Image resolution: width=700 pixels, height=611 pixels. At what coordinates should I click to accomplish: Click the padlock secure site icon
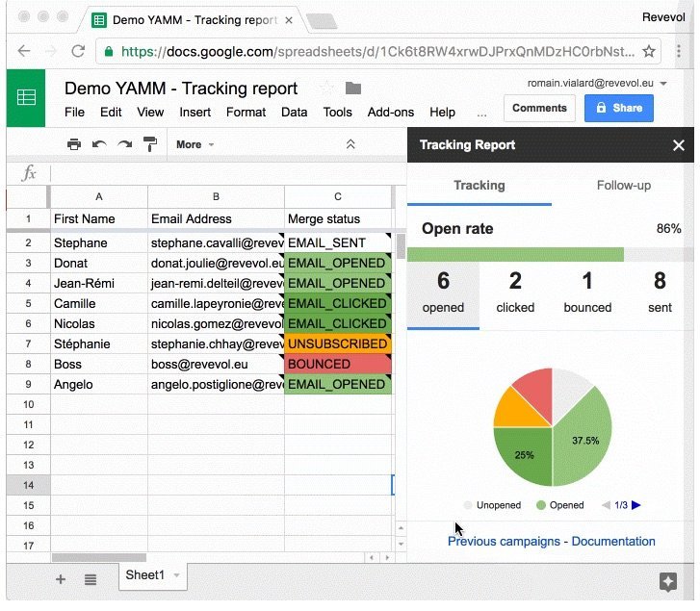coord(109,51)
